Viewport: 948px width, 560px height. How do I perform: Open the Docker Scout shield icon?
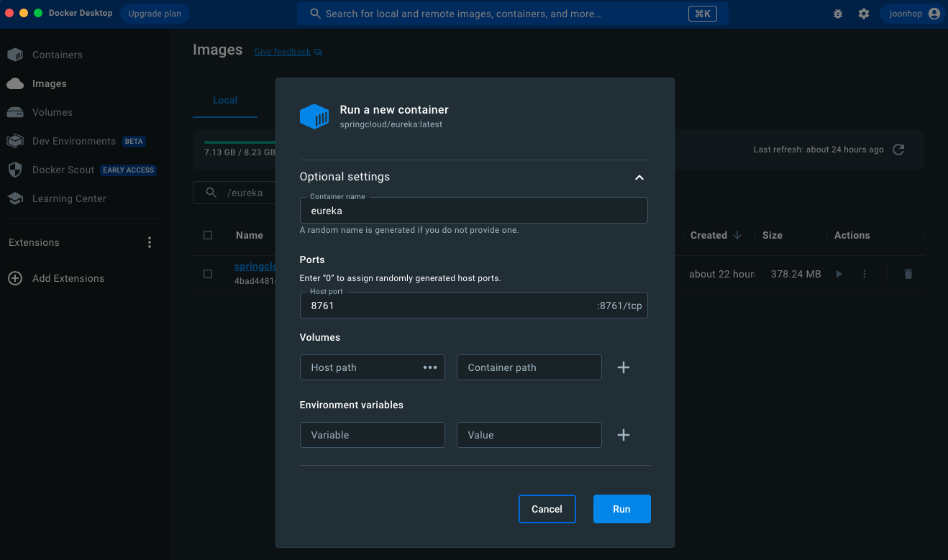tap(15, 170)
